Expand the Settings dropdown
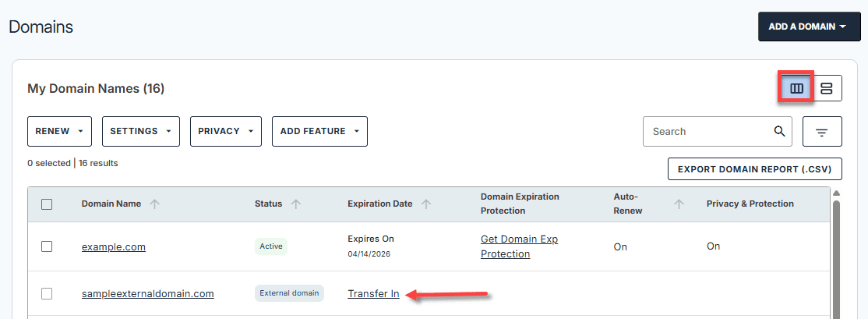This screenshot has height=319, width=868. (140, 131)
